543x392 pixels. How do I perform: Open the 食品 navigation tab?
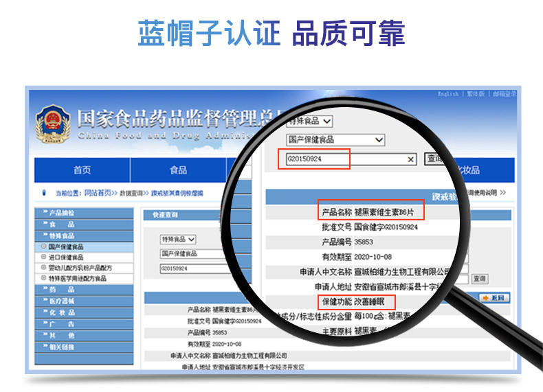178,170
